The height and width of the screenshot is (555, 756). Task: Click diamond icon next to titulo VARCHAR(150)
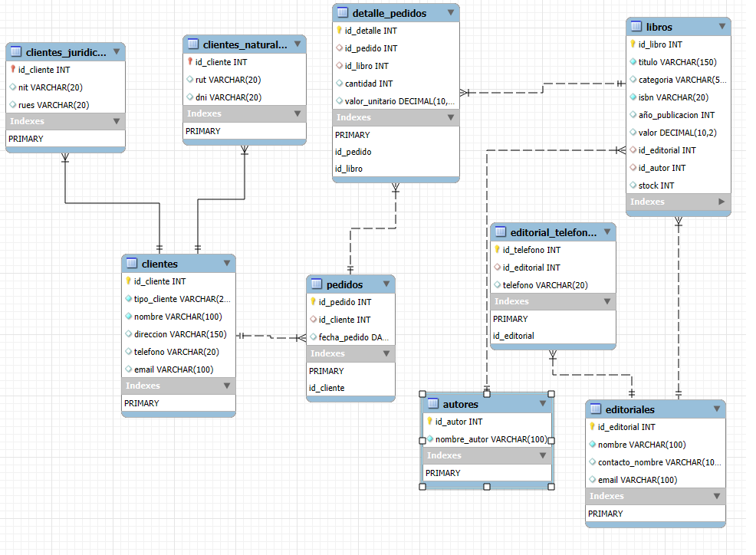(x=633, y=62)
